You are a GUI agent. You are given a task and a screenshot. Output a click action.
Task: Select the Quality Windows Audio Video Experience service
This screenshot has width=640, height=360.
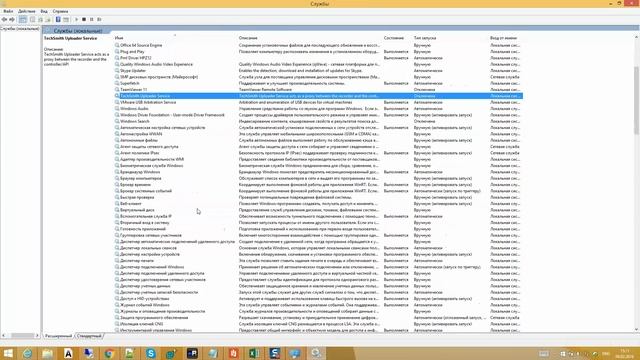[156, 64]
